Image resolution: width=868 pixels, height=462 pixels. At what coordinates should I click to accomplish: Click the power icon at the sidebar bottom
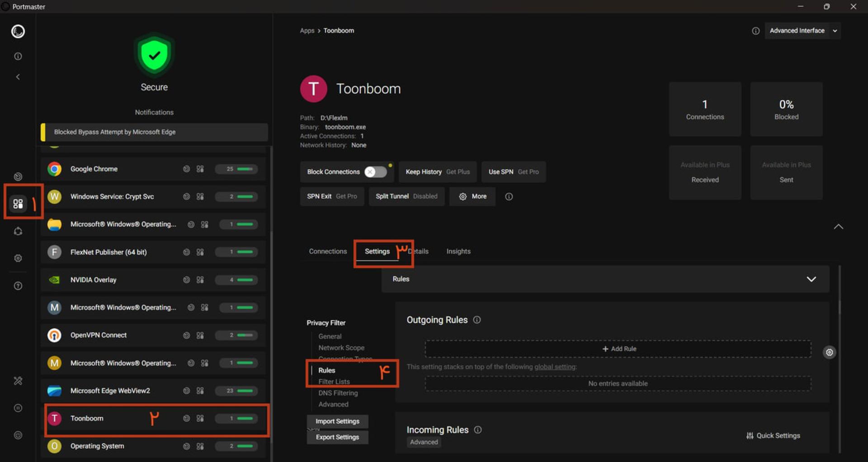[18, 435]
